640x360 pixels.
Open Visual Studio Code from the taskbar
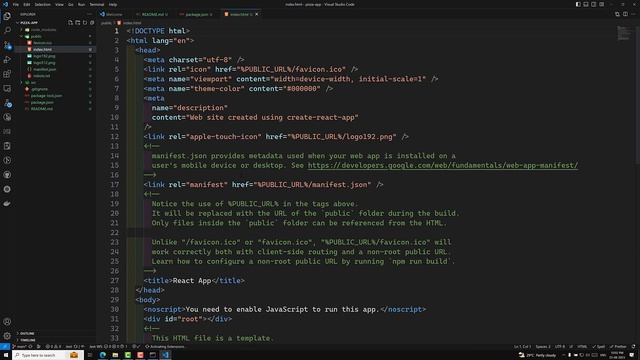coord(166,355)
